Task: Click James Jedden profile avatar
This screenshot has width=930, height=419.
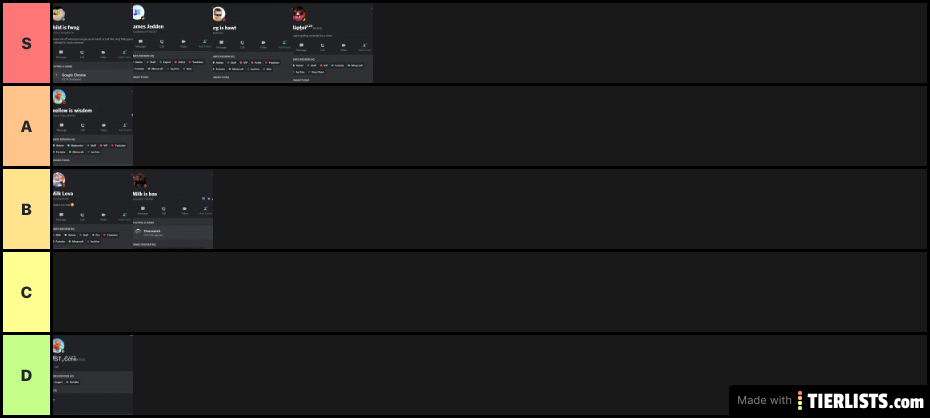Action: pos(138,12)
